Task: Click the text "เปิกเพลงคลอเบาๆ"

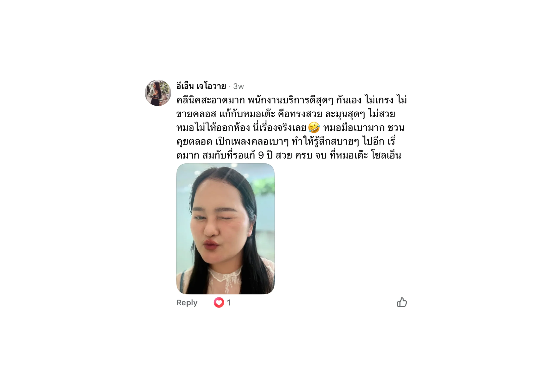Action: pyautogui.click(x=252, y=141)
